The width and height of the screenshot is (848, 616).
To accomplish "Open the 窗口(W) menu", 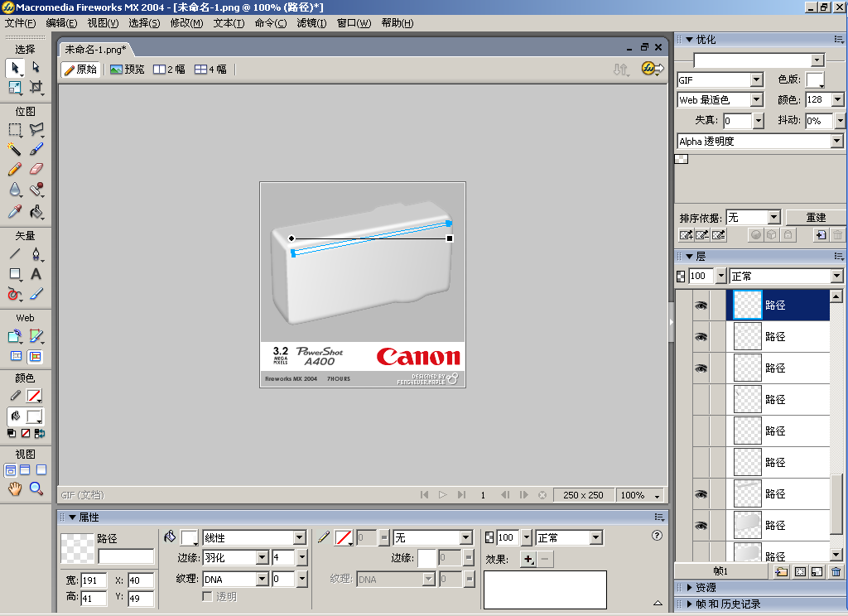I will [354, 23].
